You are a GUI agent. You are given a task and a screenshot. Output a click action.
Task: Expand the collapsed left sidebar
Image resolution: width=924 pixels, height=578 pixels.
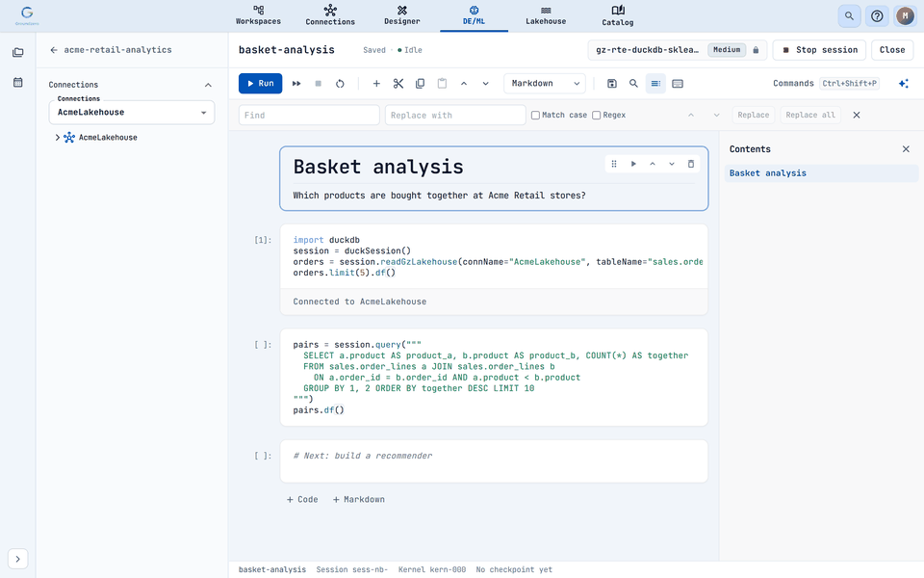(x=18, y=559)
